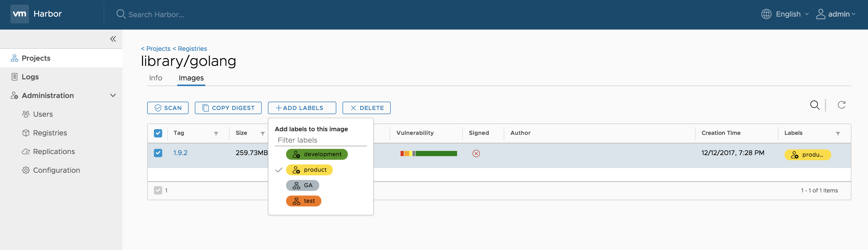
Task: Click the Creation Time column header
Action: point(721,133)
